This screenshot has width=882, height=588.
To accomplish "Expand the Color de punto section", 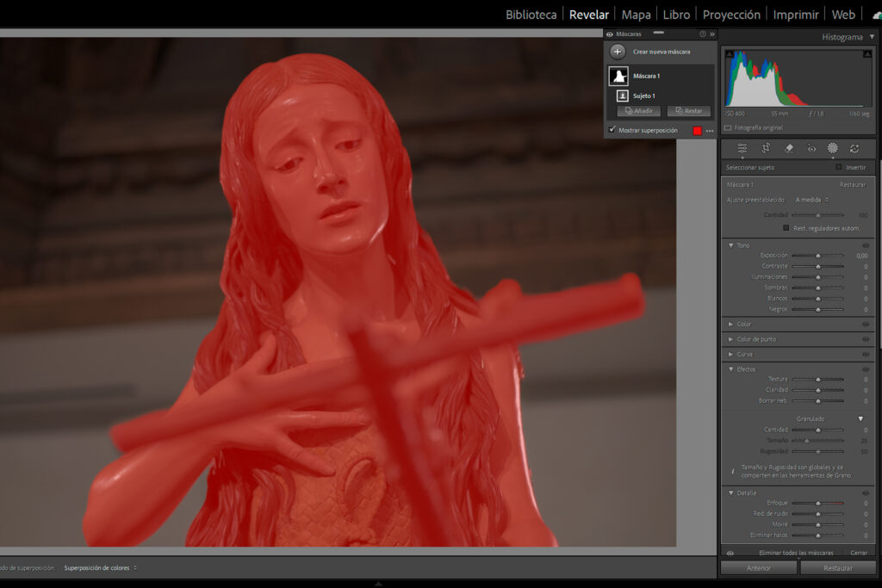I will pyautogui.click(x=730, y=339).
